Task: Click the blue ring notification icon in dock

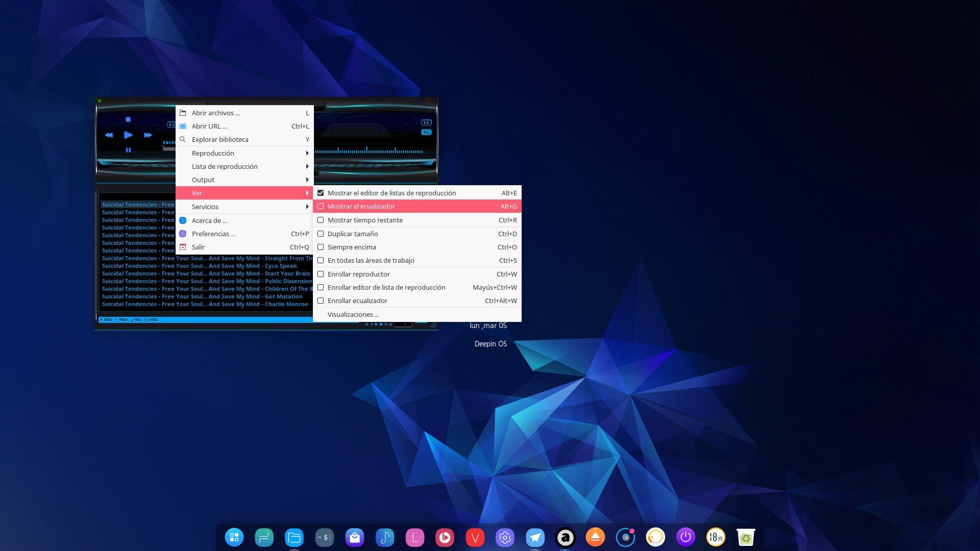Action: coord(625,537)
